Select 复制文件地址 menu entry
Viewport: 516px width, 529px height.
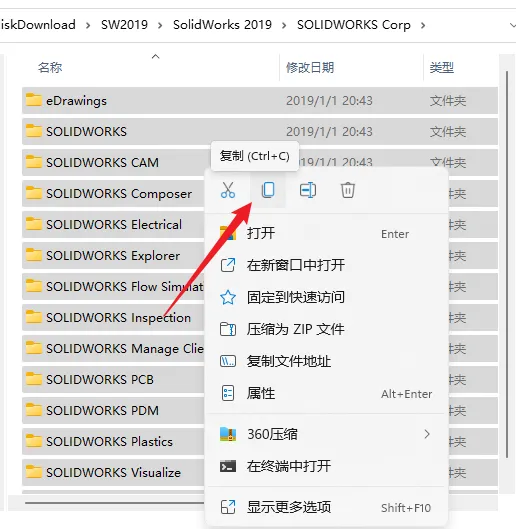326,361
